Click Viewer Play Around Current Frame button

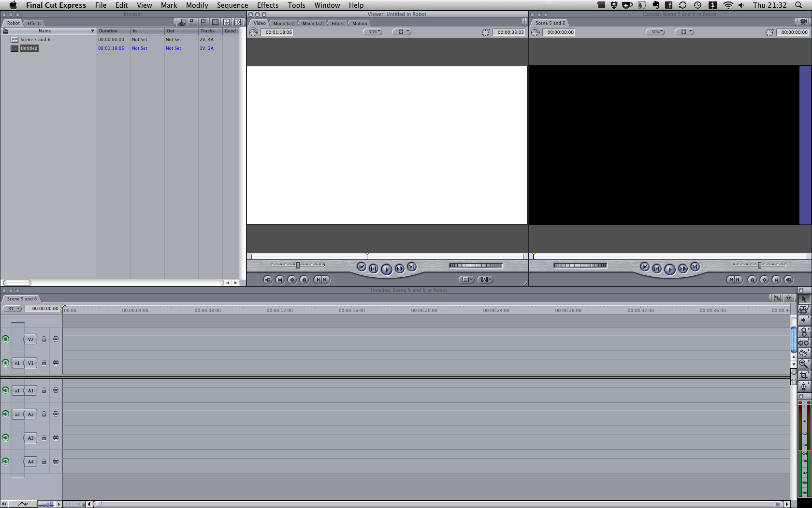pos(400,269)
